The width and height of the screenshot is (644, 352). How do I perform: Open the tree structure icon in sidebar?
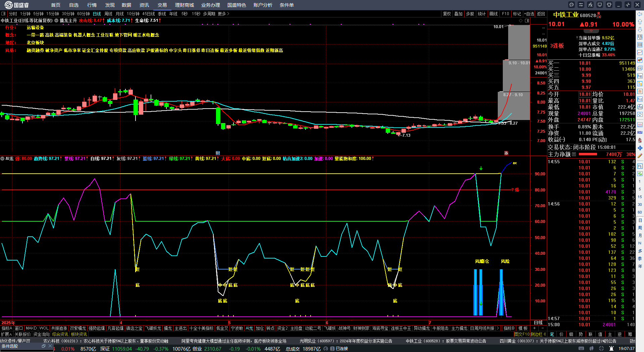pyautogui.click(x=640, y=83)
